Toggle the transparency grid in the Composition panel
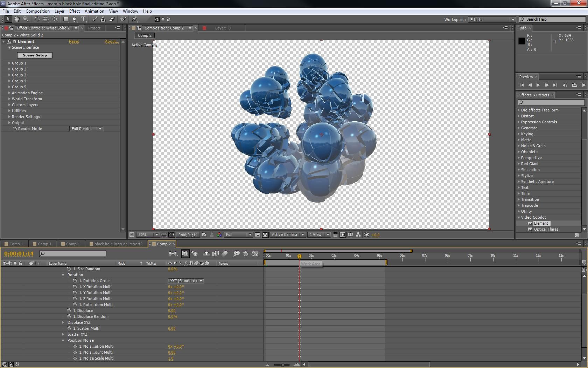The width and height of the screenshot is (588, 368). [x=265, y=235]
